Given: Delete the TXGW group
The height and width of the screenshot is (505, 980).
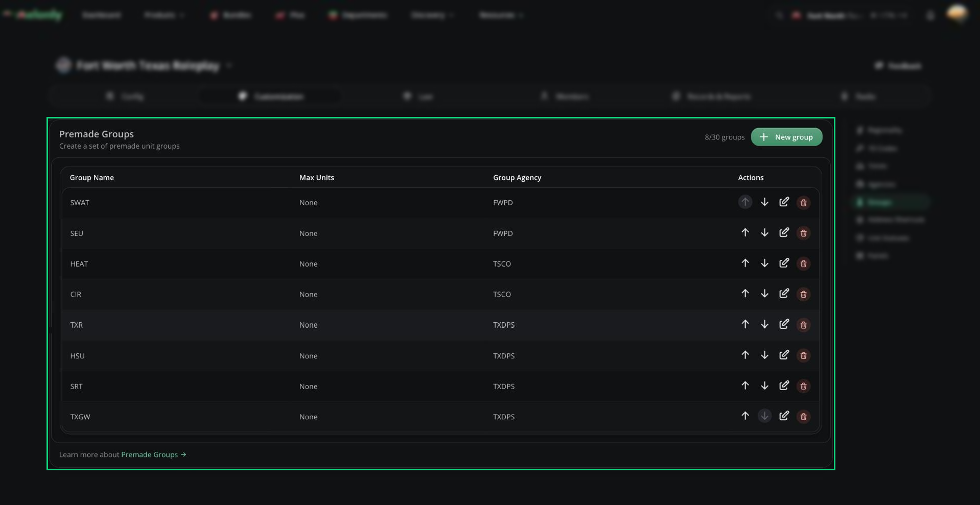Looking at the screenshot, I should [803, 417].
